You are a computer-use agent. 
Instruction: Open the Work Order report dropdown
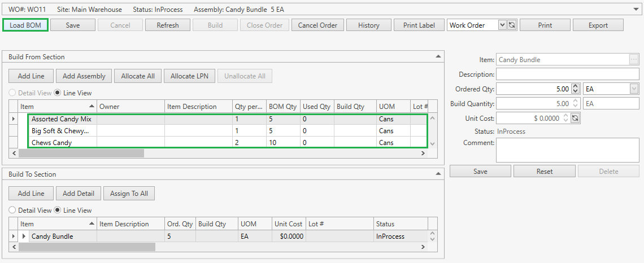click(x=502, y=25)
